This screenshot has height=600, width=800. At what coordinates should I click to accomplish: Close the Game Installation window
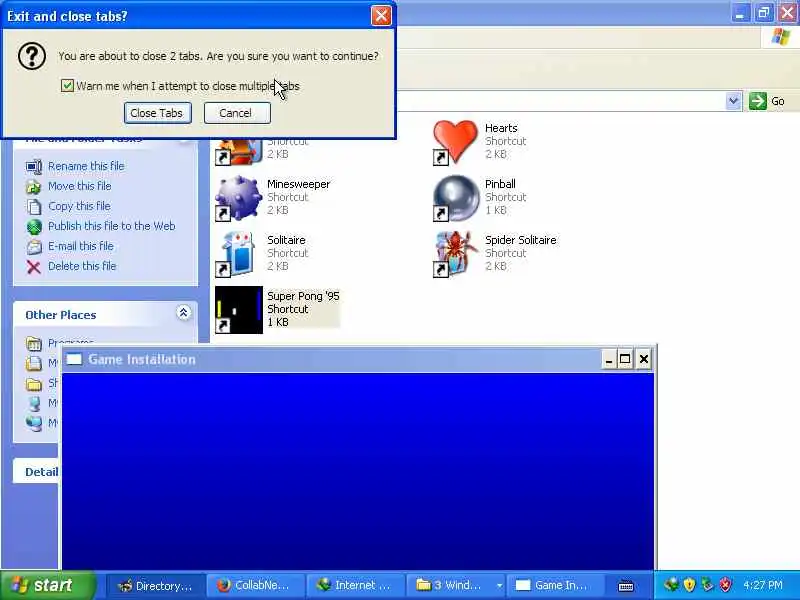[x=644, y=360]
